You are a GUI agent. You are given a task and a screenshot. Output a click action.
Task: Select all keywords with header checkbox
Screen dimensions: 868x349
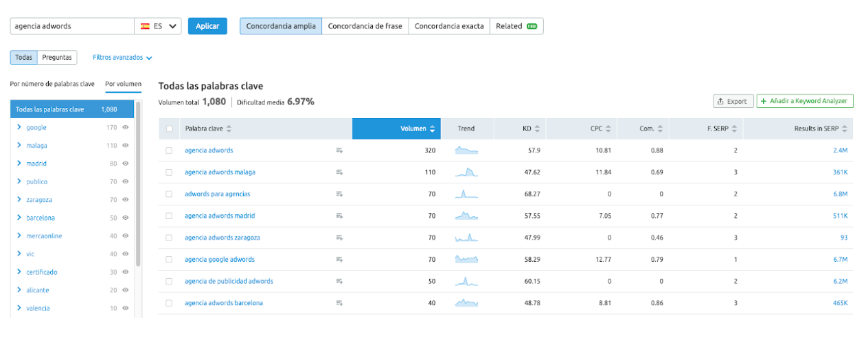point(169,128)
